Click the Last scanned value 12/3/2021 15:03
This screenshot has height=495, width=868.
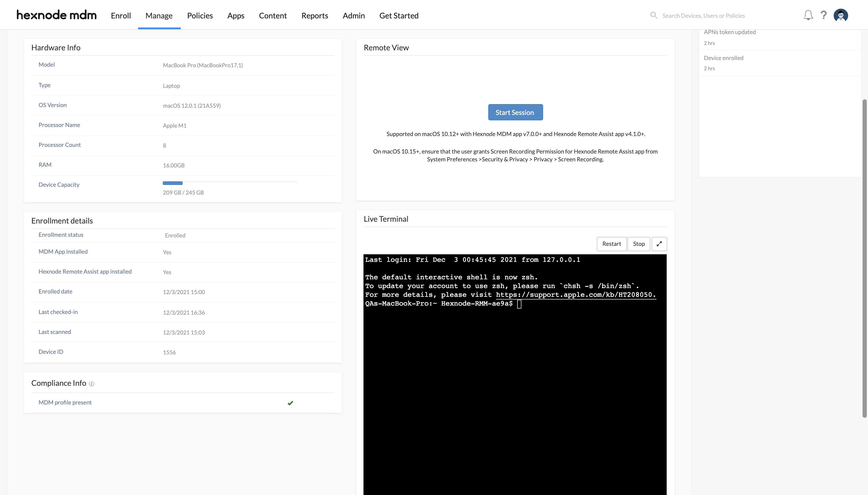[x=184, y=332]
